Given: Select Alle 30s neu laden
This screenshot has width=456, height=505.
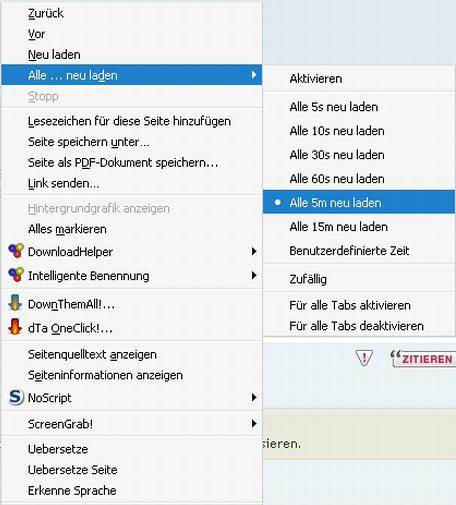Looking at the screenshot, I should (x=359, y=155).
